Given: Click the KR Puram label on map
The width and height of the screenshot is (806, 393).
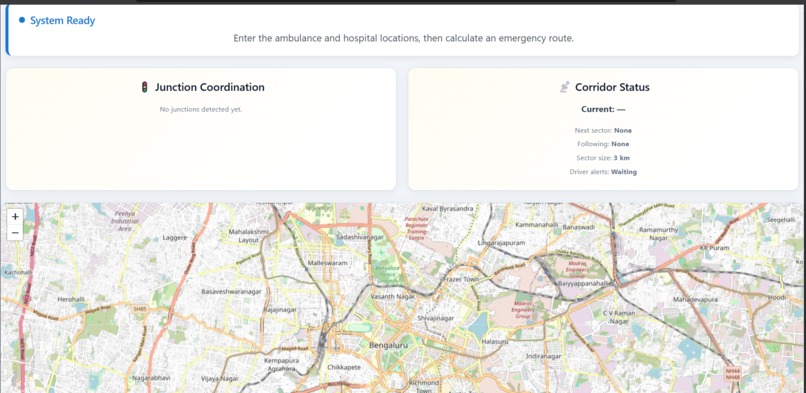Looking at the screenshot, I should [x=715, y=248].
